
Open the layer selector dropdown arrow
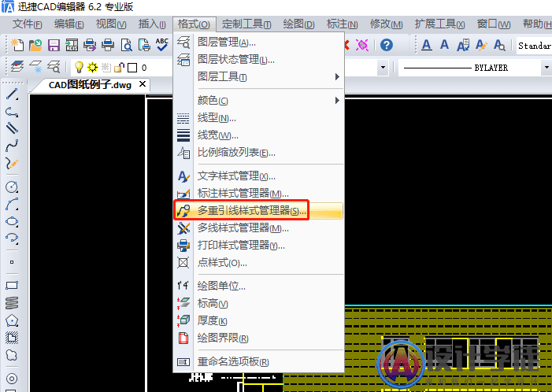(x=383, y=67)
